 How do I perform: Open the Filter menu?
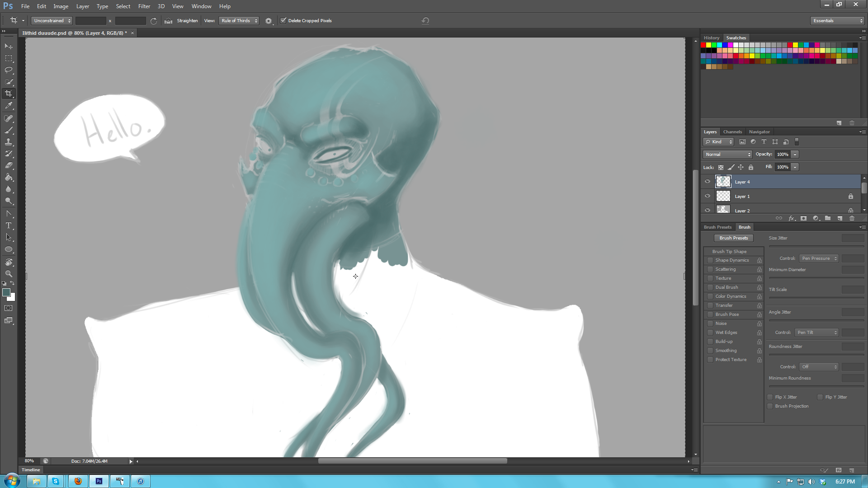point(144,6)
